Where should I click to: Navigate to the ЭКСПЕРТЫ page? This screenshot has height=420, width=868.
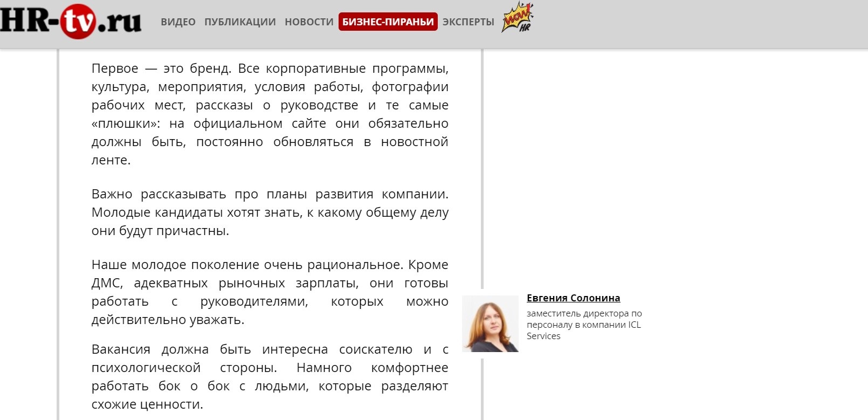click(x=468, y=22)
